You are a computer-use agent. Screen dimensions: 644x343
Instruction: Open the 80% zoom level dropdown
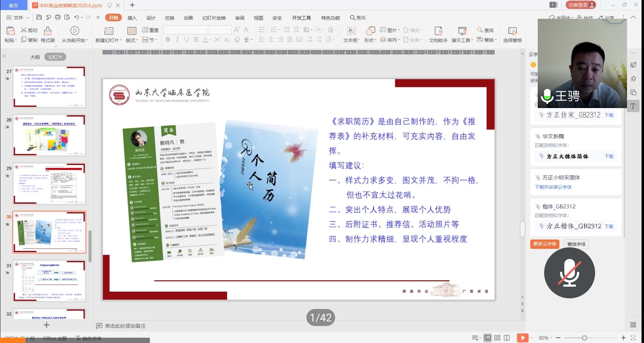pos(545,338)
